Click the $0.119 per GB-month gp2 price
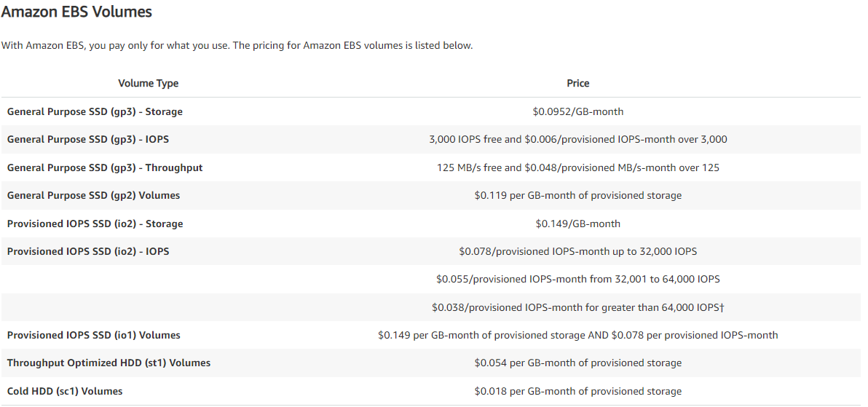This screenshot has width=868, height=407. [578, 195]
